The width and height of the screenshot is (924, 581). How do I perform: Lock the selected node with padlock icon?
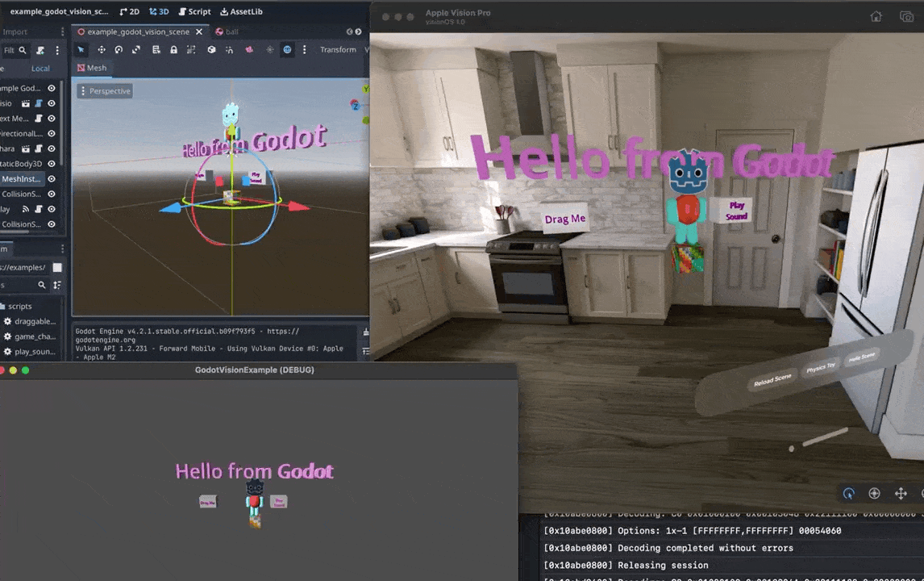(x=173, y=49)
